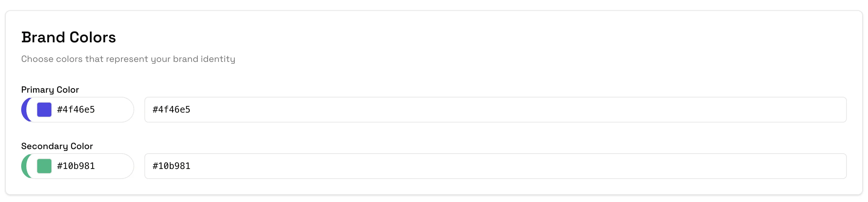This screenshot has height=202, width=868.
Task: Click the indigo square swatch for Primary Color
Action: click(44, 110)
